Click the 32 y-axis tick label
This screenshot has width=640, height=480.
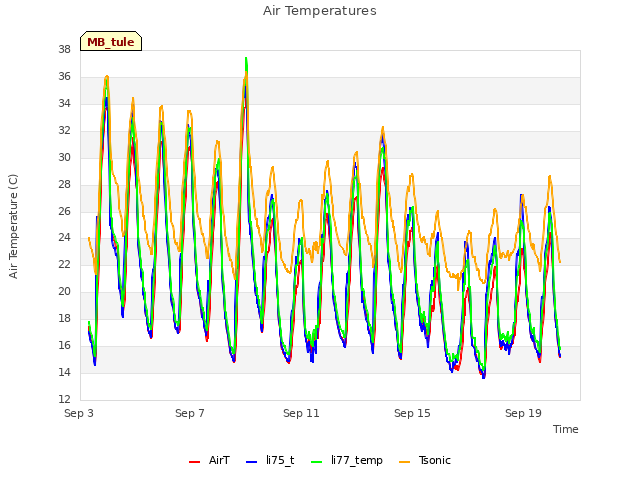pyautogui.click(x=64, y=130)
